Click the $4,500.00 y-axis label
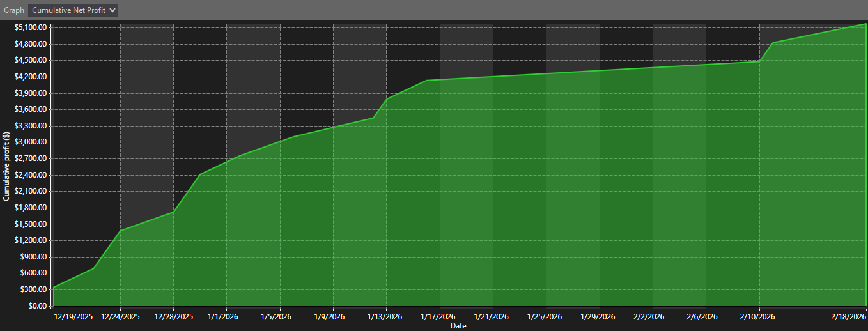 [x=31, y=60]
